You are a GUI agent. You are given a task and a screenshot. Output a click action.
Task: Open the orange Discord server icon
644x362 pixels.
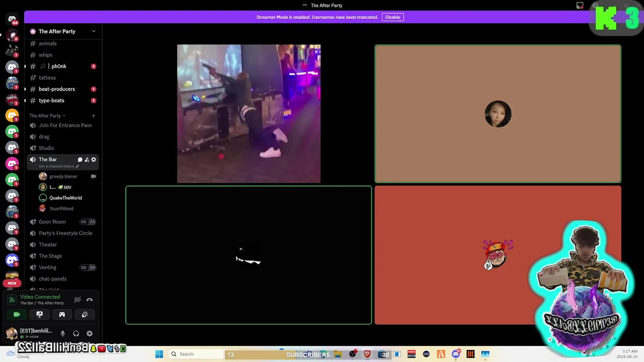coord(12,115)
